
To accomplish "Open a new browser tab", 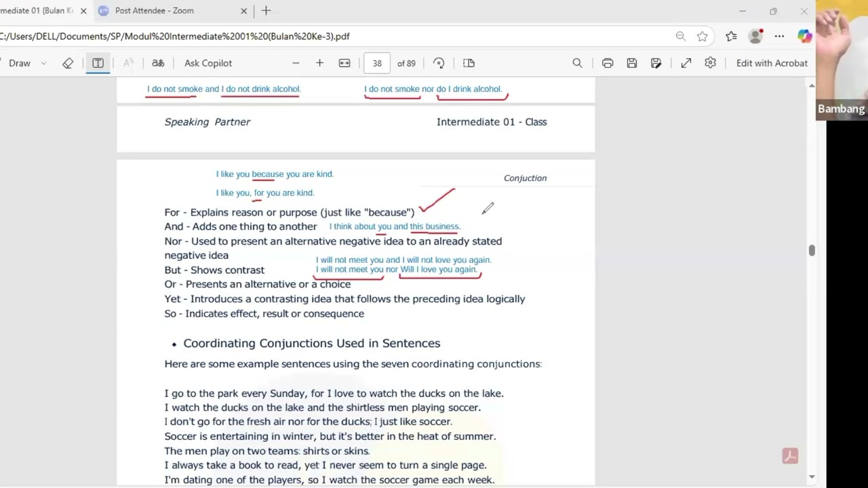I will (x=266, y=11).
